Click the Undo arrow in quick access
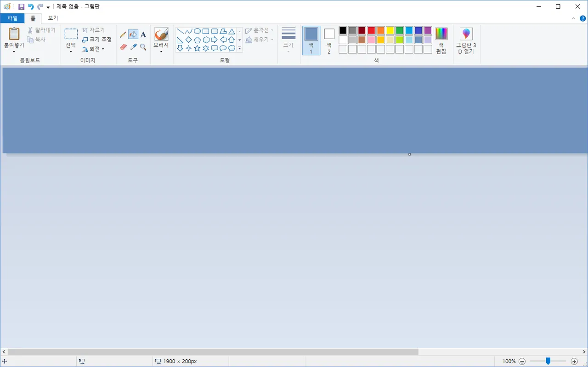Viewport: 588px width, 367px height. 31,7
